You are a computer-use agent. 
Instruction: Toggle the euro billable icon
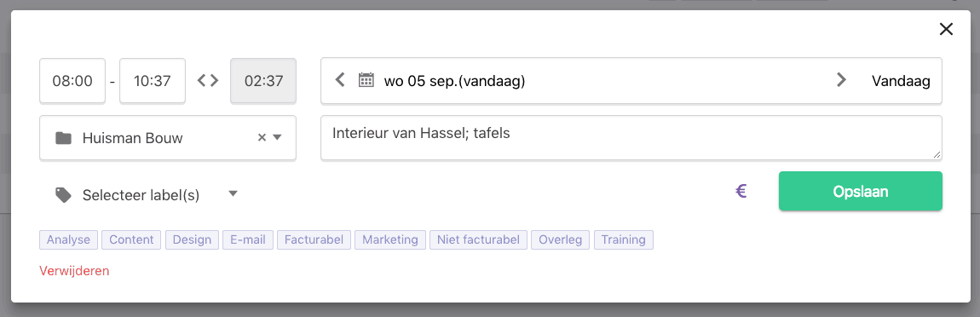pos(741,191)
